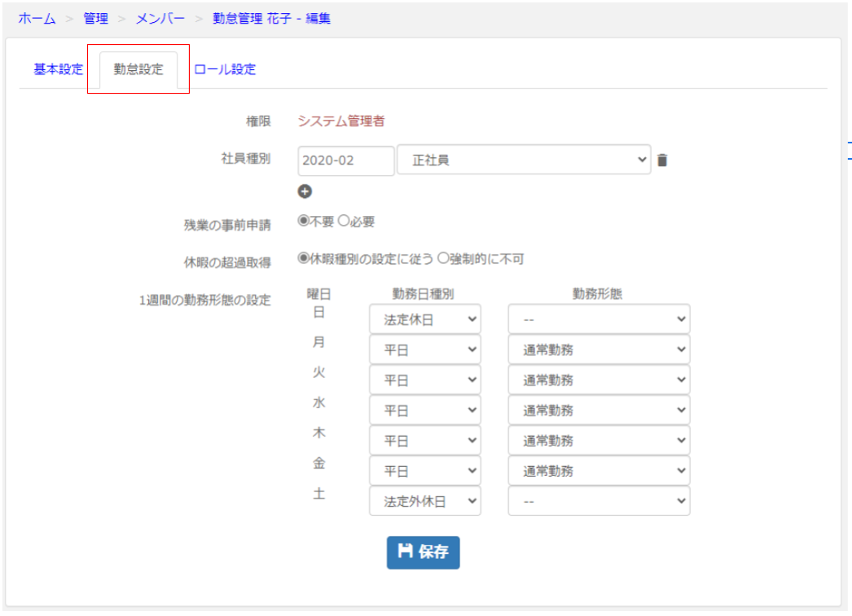Image resolution: width=852 pixels, height=616 pixels.
Task: Add a new employee type row with plus icon
Action: [305, 191]
